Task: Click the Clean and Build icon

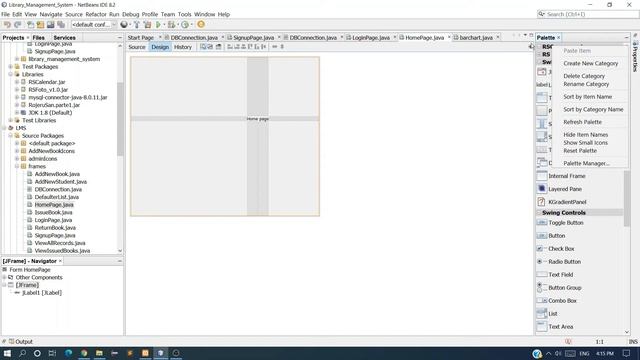Action: (147, 24)
